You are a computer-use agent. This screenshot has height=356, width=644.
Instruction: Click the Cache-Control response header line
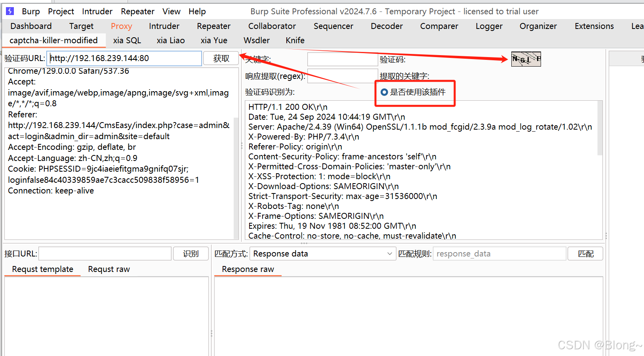352,236
